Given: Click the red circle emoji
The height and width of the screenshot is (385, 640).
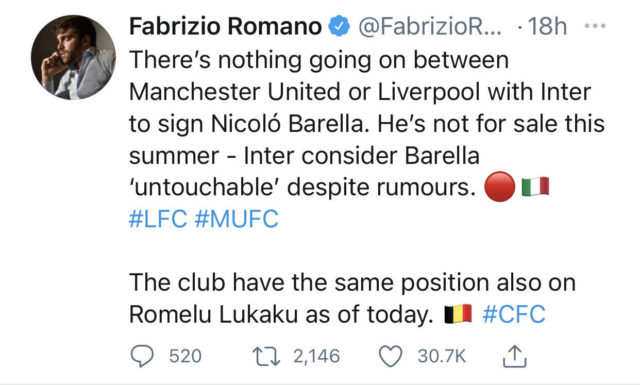Looking at the screenshot, I should tap(500, 187).
